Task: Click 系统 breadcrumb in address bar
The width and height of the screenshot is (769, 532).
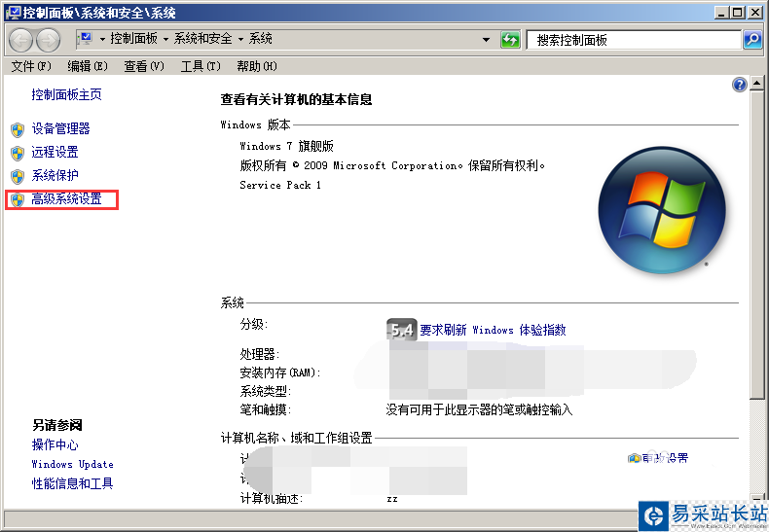Action: tap(261, 39)
